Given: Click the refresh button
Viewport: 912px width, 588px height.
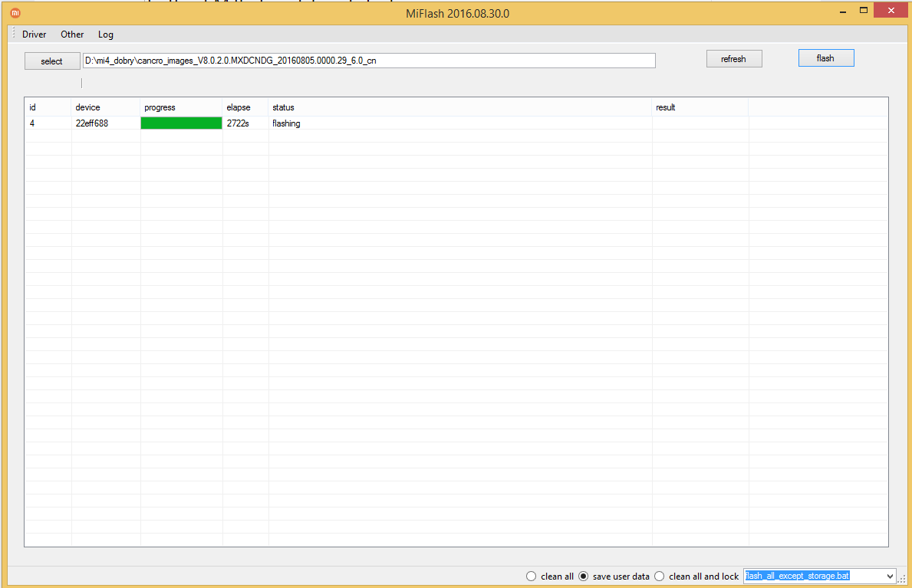Looking at the screenshot, I should [x=733, y=59].
